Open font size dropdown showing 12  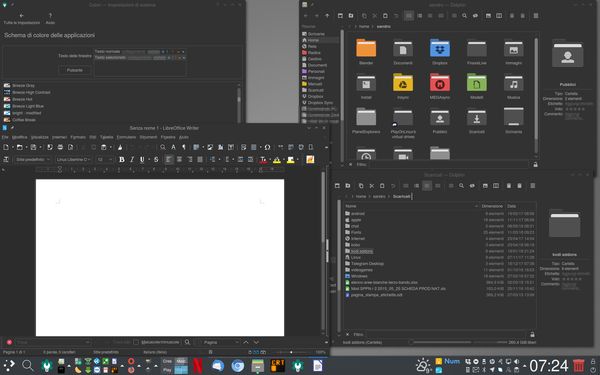coord(104,160)
